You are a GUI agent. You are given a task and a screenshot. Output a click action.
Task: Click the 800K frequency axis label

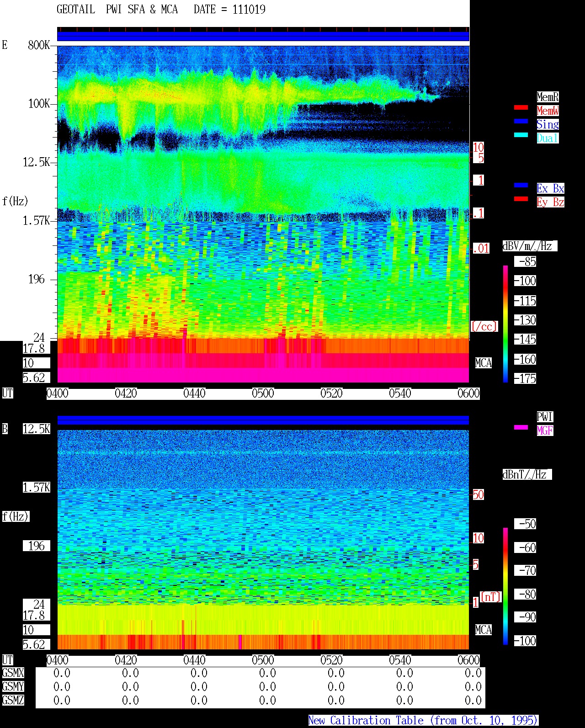coord(39,45)
